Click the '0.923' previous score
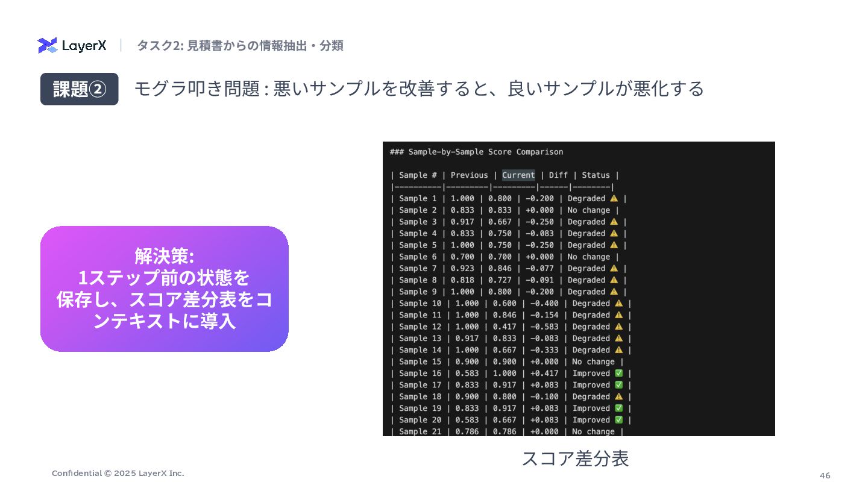Viewport: 868px width, 488px height. tap(462, 268)
